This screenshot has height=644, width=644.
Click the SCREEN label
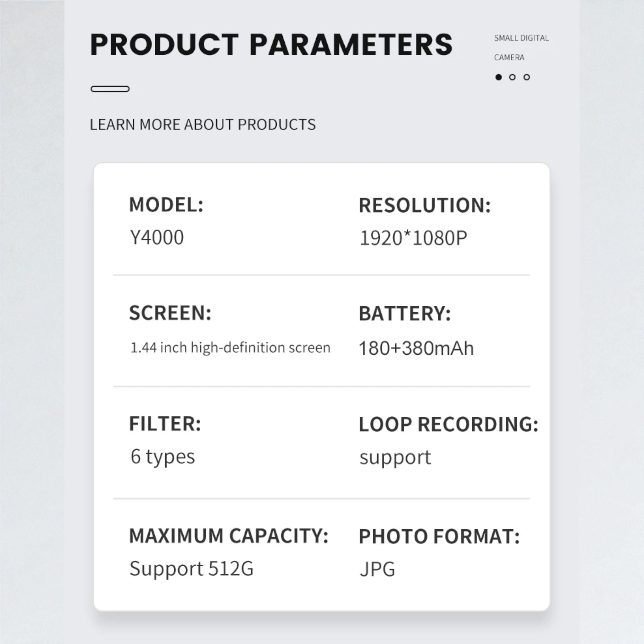pyautogui.click(x=170, y=313)
